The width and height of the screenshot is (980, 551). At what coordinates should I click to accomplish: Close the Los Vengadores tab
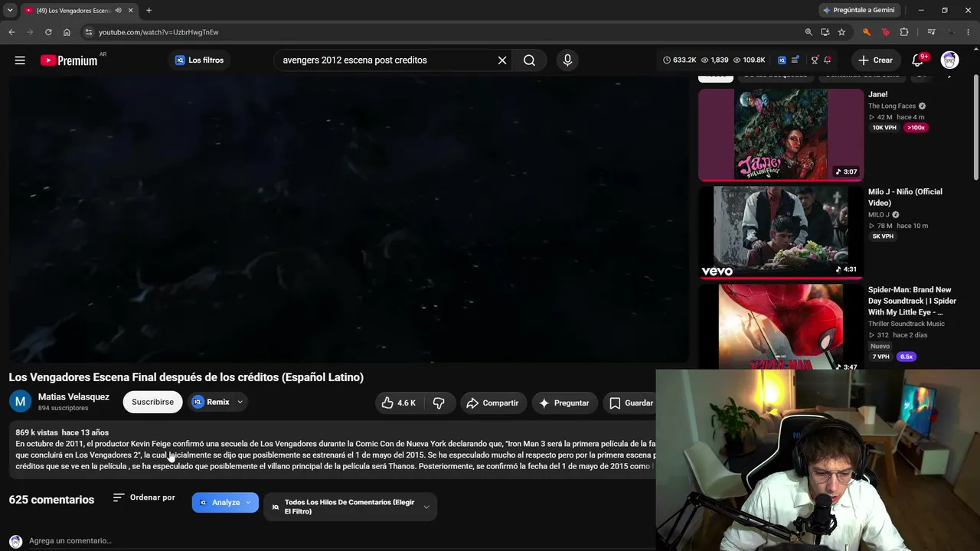pos(131,11)
